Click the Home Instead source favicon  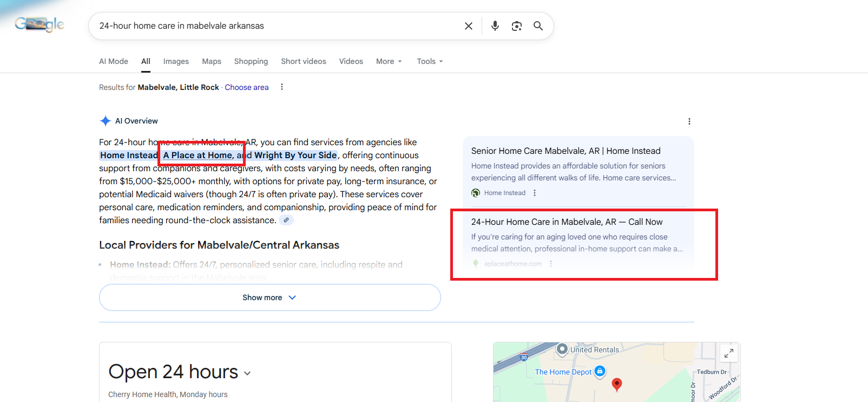pos(476,193)
